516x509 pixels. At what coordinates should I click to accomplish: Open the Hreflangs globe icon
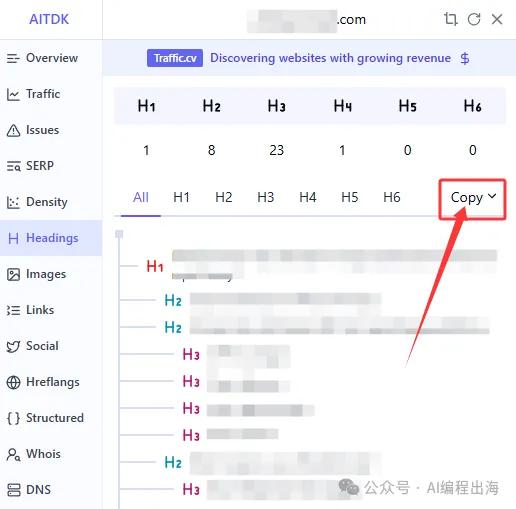[13, 382]
